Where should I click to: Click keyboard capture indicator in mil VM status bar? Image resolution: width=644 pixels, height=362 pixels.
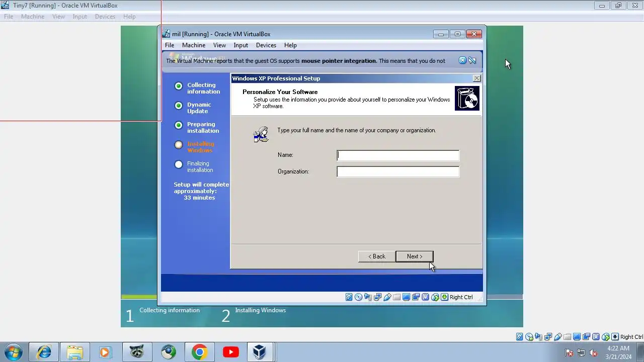coord(444,297)
